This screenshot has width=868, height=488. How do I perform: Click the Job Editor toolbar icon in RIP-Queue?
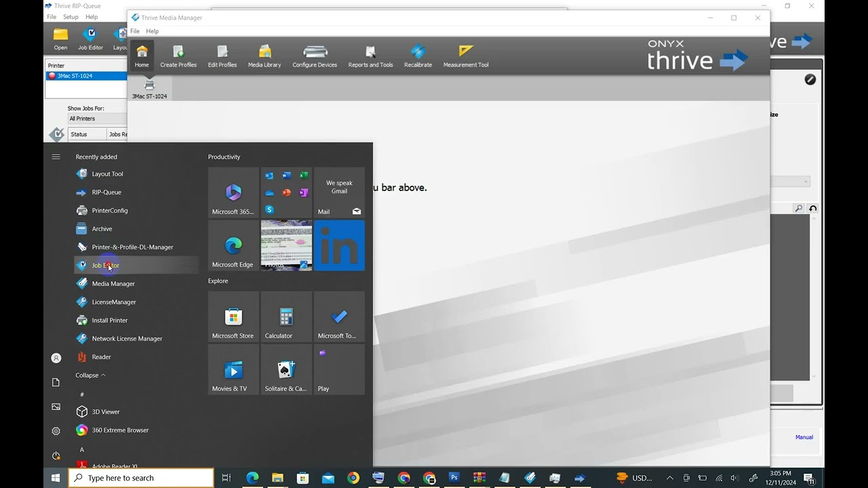click(90, 39)
